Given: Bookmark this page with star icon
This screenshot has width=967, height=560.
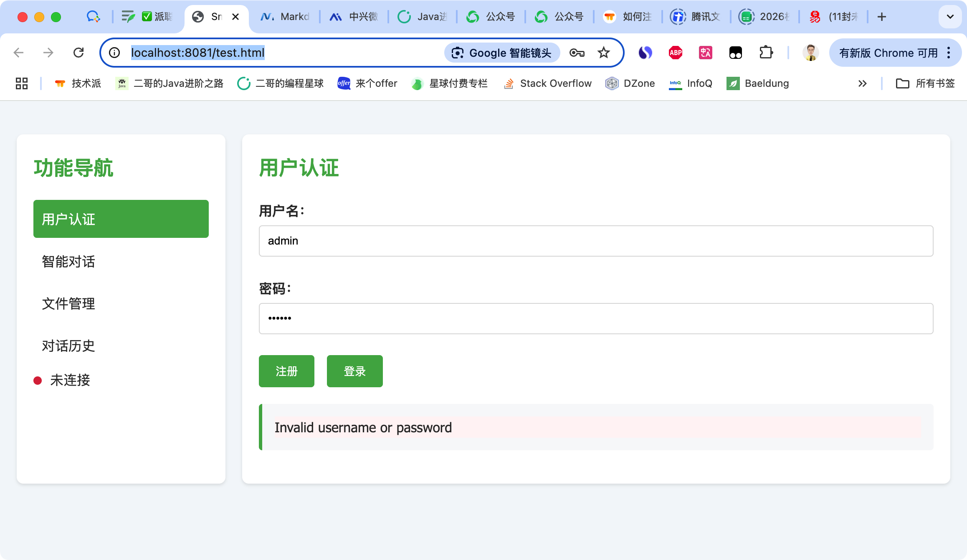Looking at the screenshot, I should point(604,53).
